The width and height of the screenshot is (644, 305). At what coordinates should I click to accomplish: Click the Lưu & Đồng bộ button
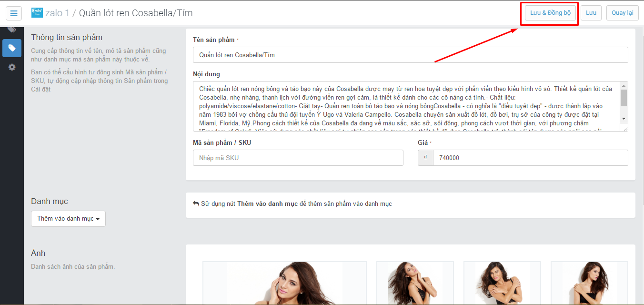click(550, 13)
